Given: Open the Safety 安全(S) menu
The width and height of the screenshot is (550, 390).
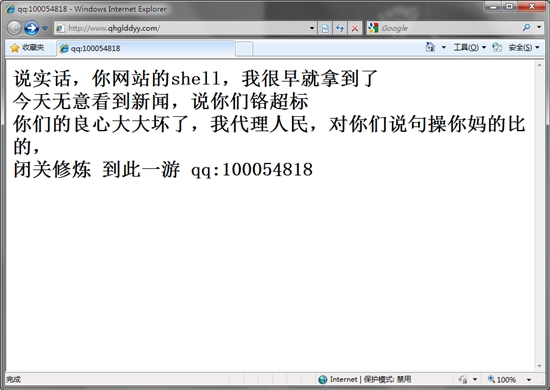Looking at the screenshot, I should tap(524, 47).
